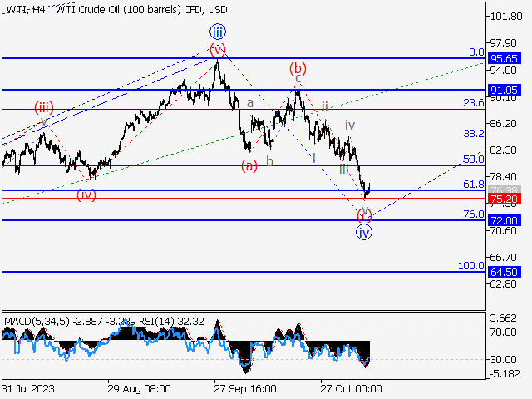
Task: Click the Fibonacci 61.8 level label
Action: [474, 185]
